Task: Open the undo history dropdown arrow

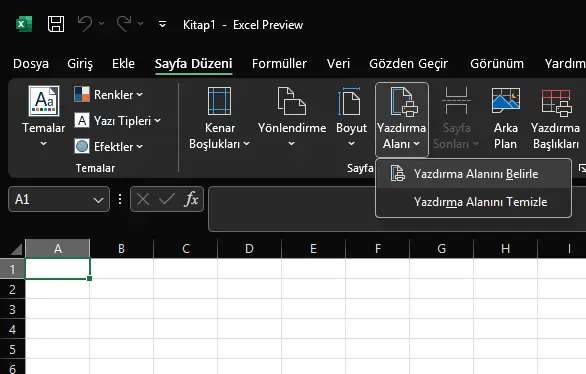Action: click(101, 24)
